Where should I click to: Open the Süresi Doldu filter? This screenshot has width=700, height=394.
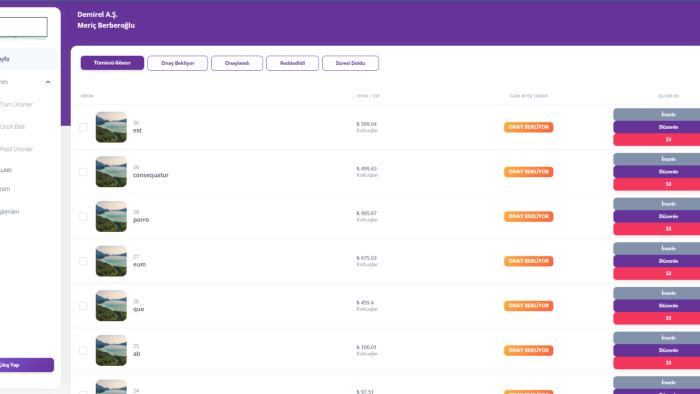pyautogui.click(x=350, y=63)
